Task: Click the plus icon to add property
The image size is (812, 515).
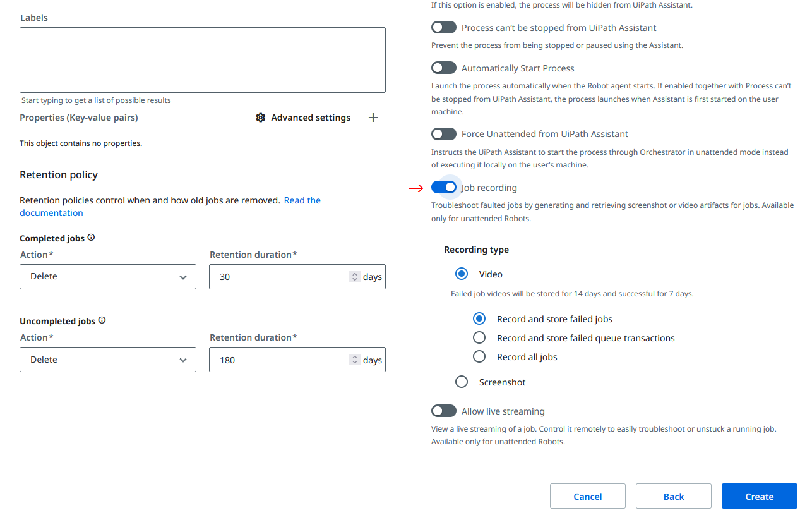Action: [x=373, y=118]
